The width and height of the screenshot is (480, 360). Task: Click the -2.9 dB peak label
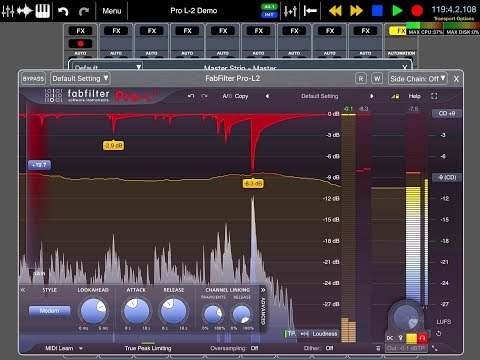click(113, 145)
